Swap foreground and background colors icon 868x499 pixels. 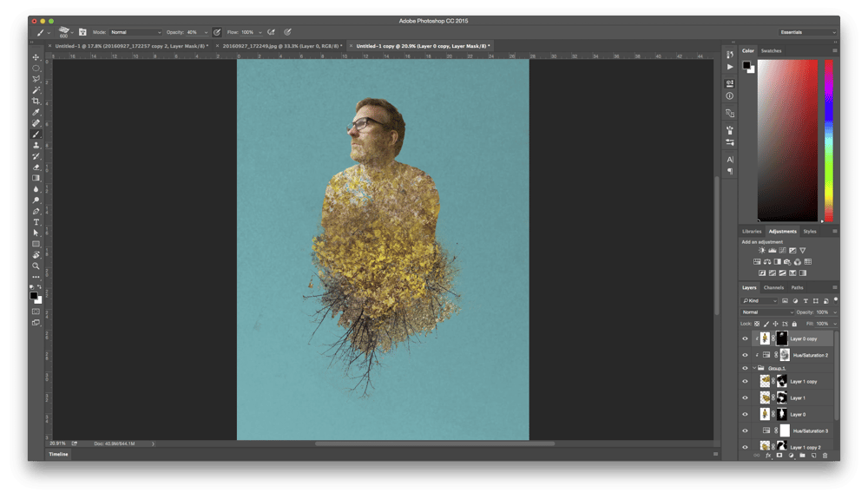pyautogui.click(x=39, y=287)
